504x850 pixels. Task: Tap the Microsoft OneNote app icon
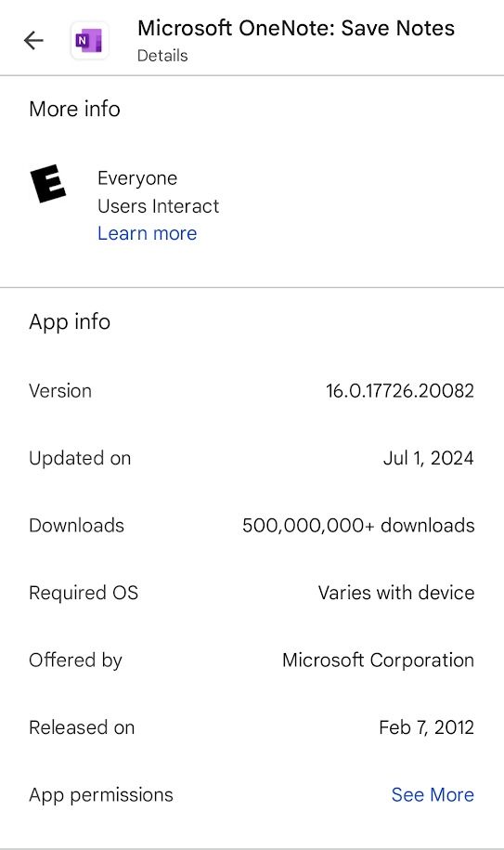click(x=89, y=41)
